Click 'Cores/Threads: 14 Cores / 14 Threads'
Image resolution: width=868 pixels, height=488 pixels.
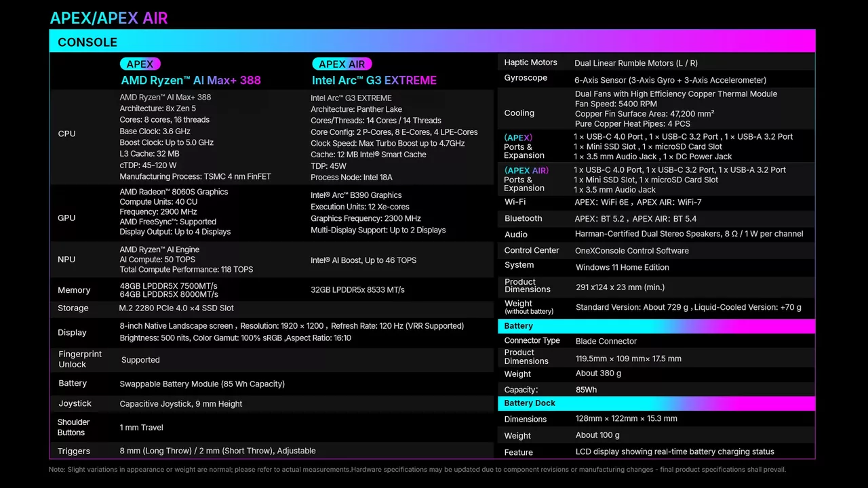click(x=376, y=121)
